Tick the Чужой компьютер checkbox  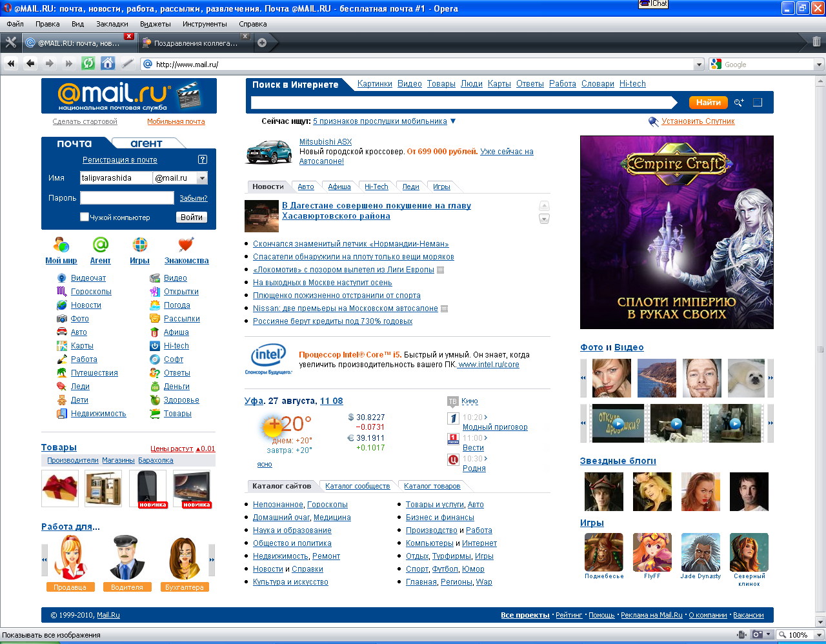click(x=85, y=217)
